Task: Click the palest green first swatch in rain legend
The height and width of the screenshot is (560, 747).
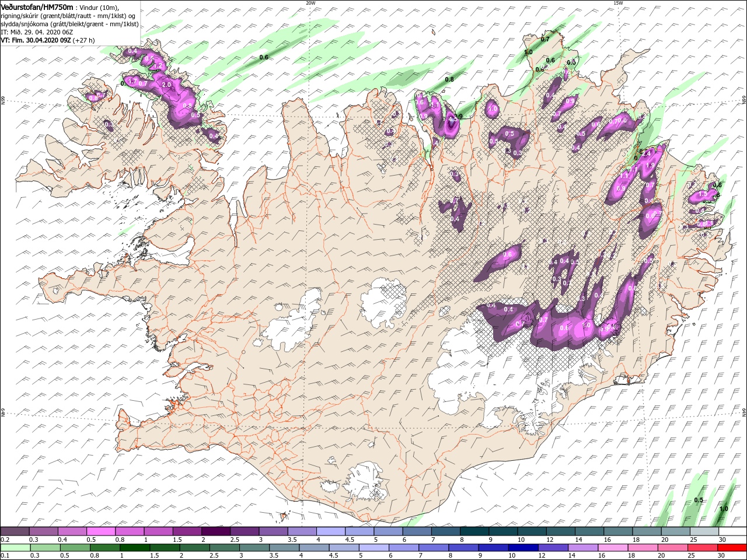Action: pos(15,548)
